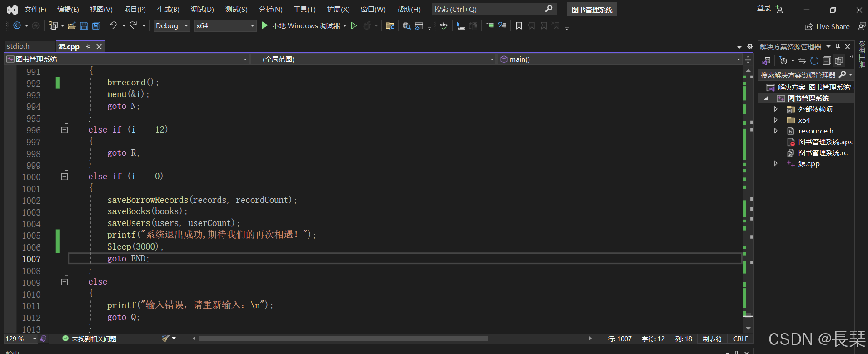Start debugging with green play button

point(265,26)
